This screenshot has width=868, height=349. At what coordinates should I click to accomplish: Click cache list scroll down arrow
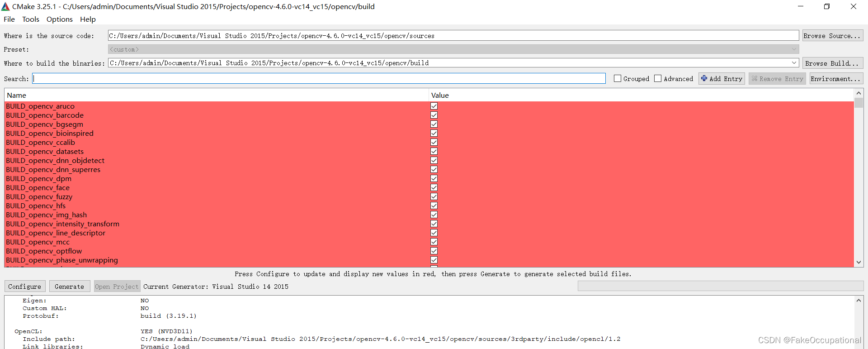pyautogui.click(x=859, y=262)
